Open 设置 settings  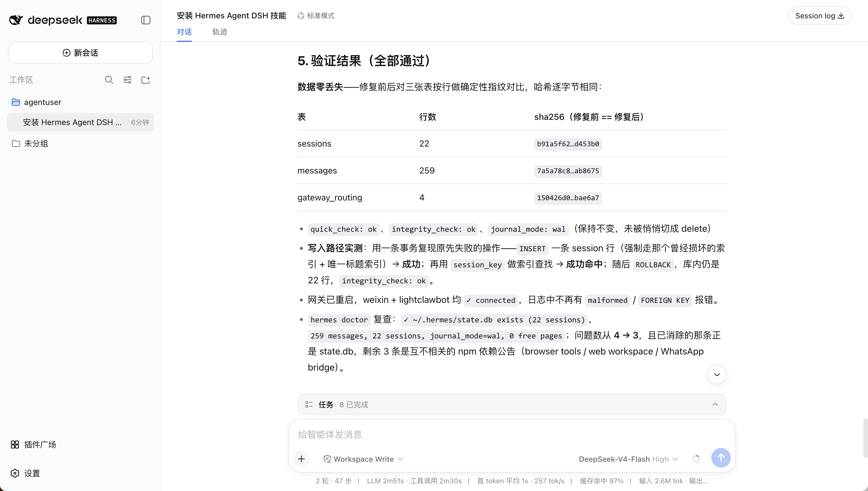point(25,473)
